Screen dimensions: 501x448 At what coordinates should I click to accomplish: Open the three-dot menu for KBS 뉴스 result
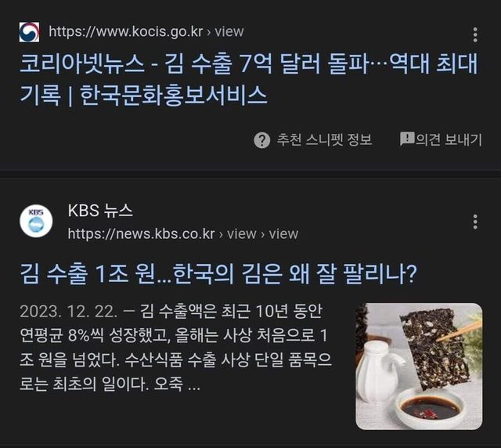(x=475, y=222)
